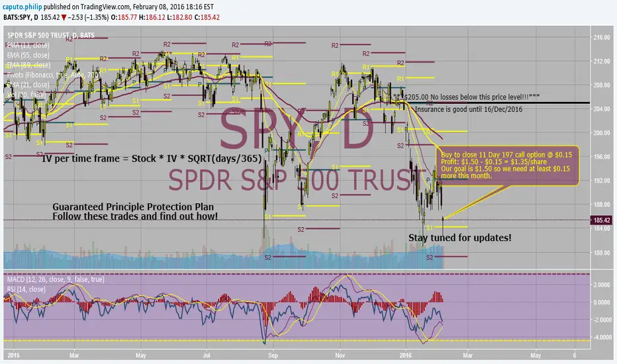Click the 200.00 price axis label
The height and width of the screenshot is (364, 617).
pyautogui.click(x=602, y=133)
